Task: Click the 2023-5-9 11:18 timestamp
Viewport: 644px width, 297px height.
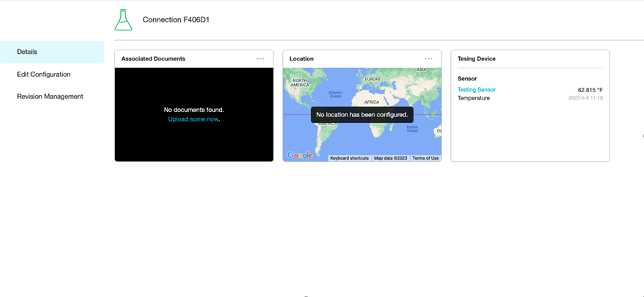Action: 585,98
